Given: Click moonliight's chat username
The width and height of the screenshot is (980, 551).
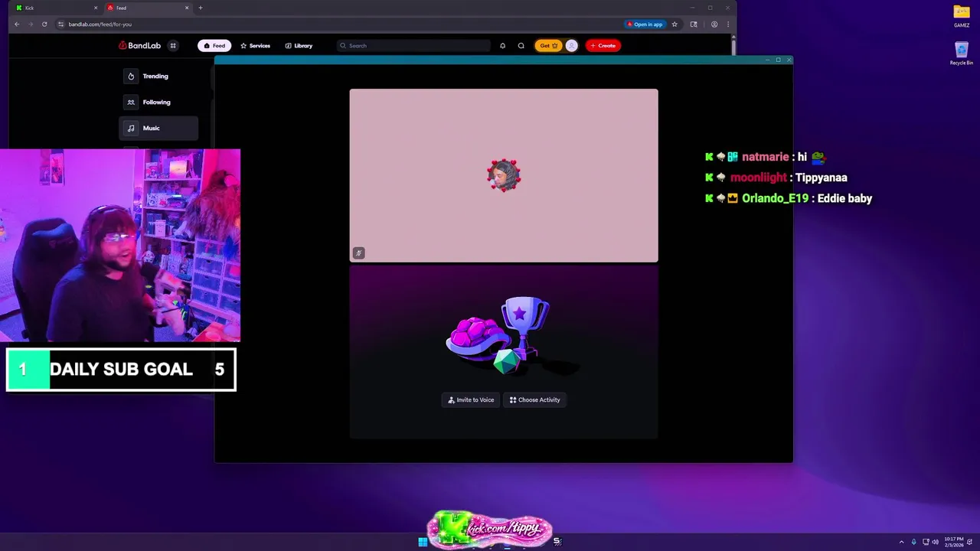Looking at the screenshot, I should 758,178.
